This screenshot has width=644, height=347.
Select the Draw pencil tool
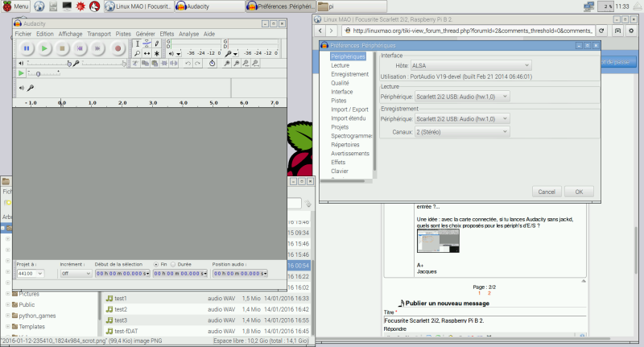pyautogui.click(x=158, y=43)
